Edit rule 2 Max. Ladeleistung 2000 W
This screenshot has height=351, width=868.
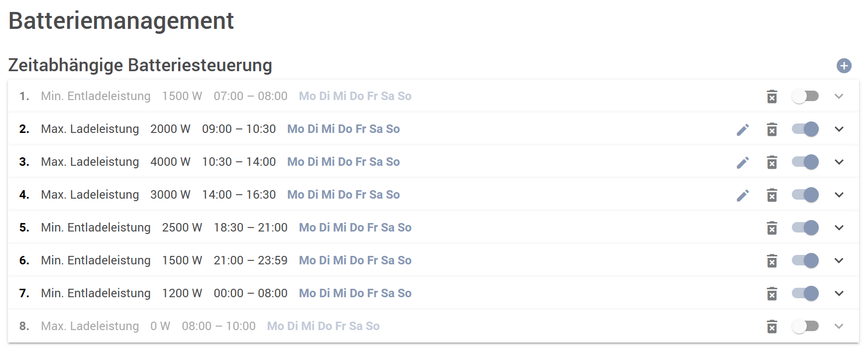[743, 129]
